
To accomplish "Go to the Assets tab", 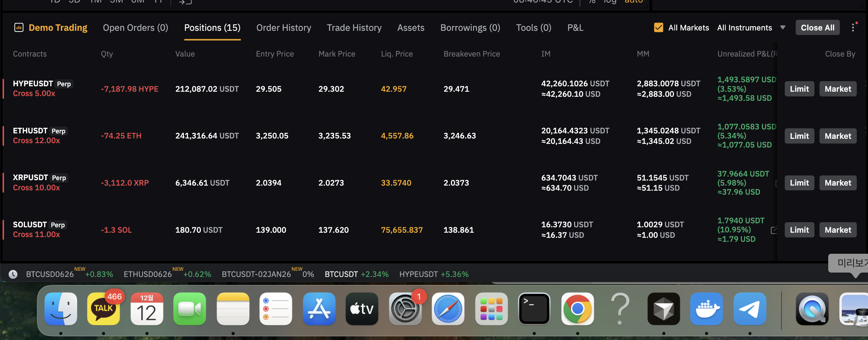I will (x=410, y=28).
